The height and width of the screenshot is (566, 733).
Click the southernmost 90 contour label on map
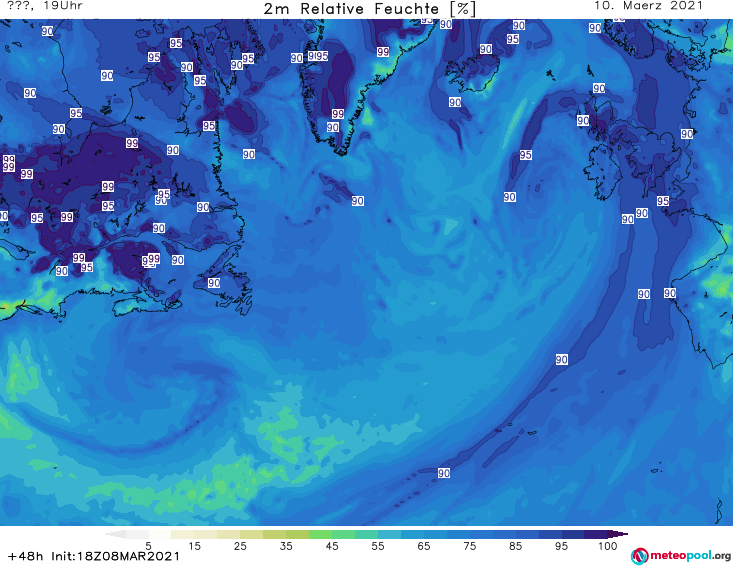[444, 473]
